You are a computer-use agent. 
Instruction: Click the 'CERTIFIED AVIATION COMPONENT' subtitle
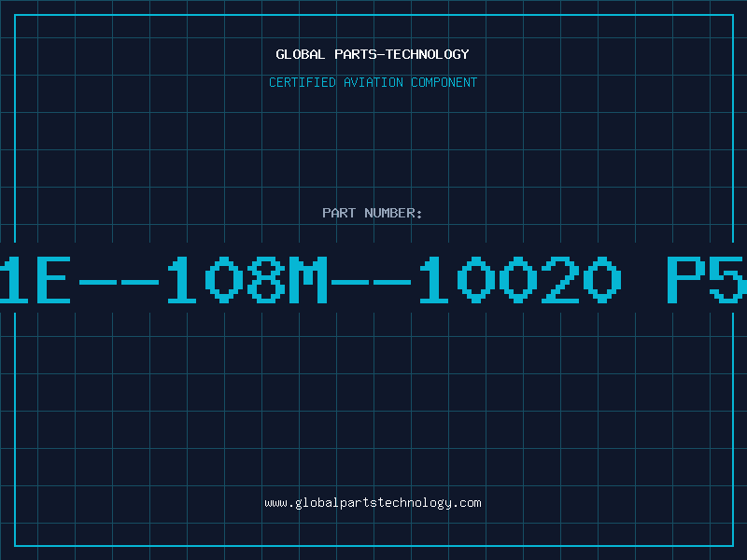click(373, 82)
